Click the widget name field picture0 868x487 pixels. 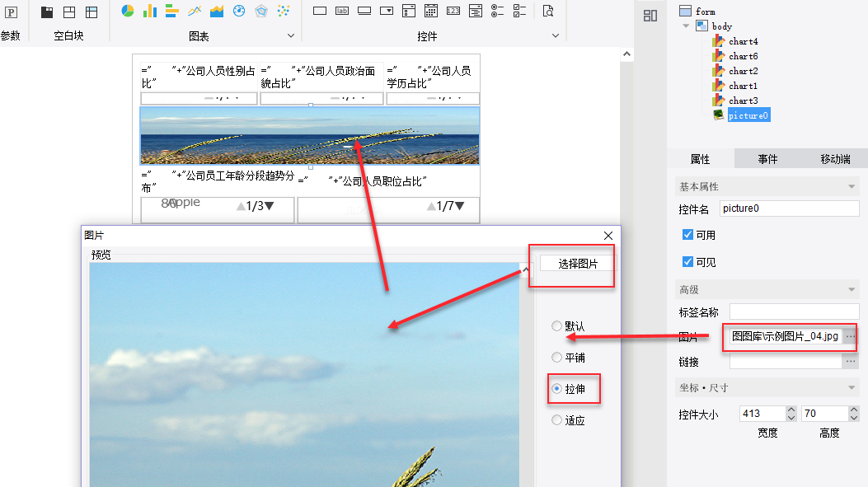(x=790, y=208)
